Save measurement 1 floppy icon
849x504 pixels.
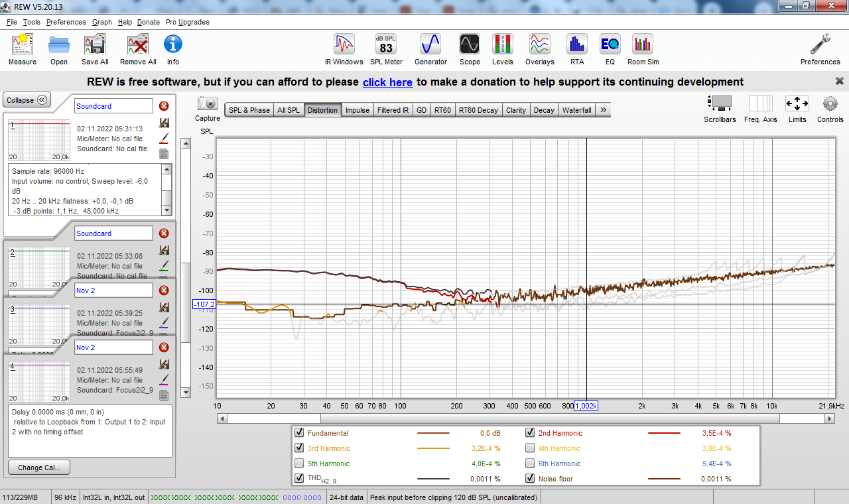tap(164, 123)
